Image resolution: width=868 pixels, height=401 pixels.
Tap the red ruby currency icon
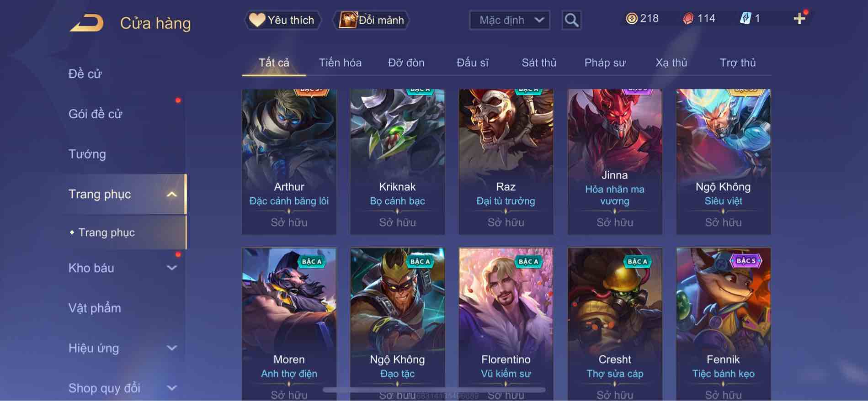[688, 19]
